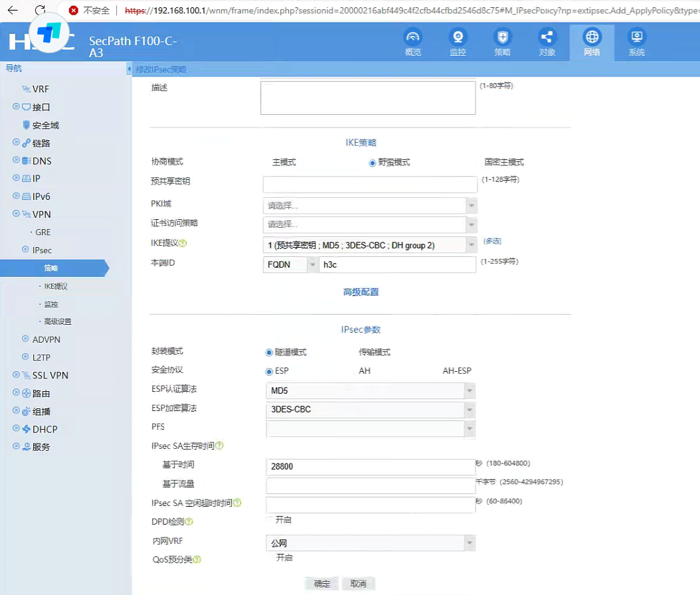Click the help icon next to IKE提议

point(183,244)
